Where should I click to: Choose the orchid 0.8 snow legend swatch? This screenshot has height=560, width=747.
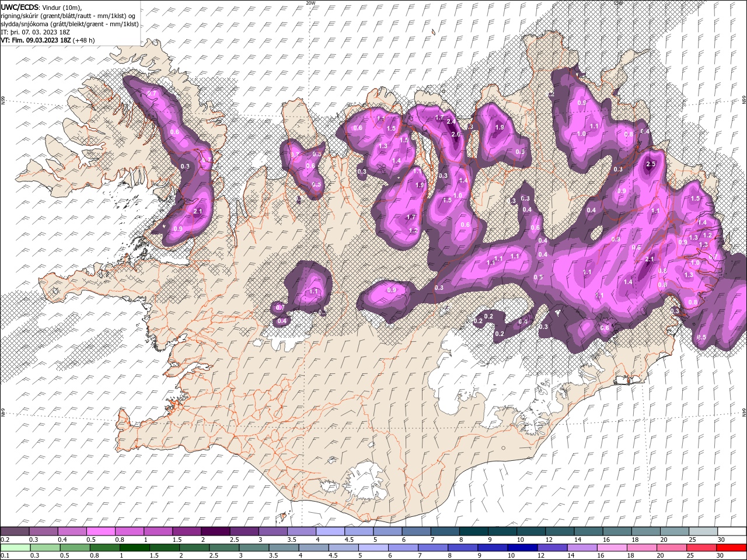[129, 531]
